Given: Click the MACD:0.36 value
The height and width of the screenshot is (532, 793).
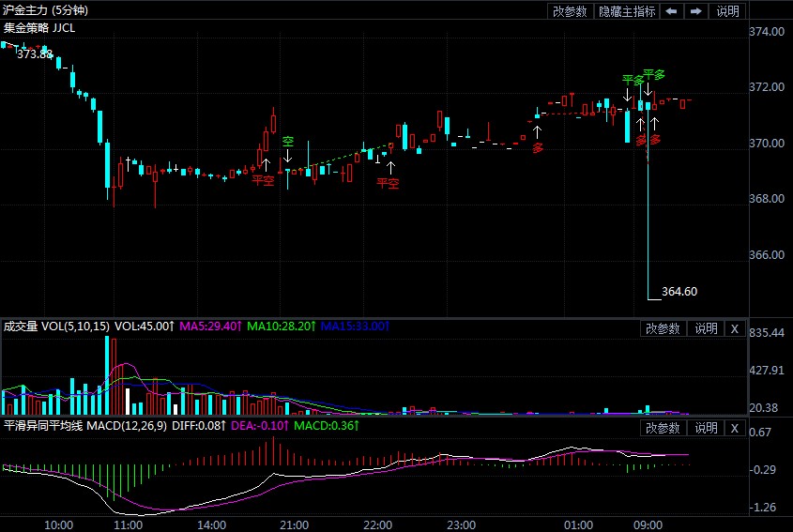Looking at the screenshot, I should click(x=327, y=426).
